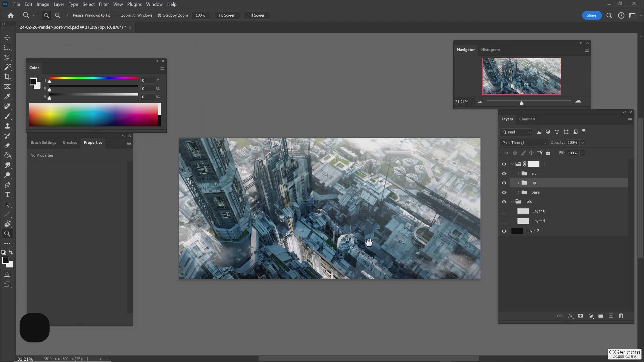Hide the src group layer
This screenshot has width=644, height=362.
[x=504, y=173]
